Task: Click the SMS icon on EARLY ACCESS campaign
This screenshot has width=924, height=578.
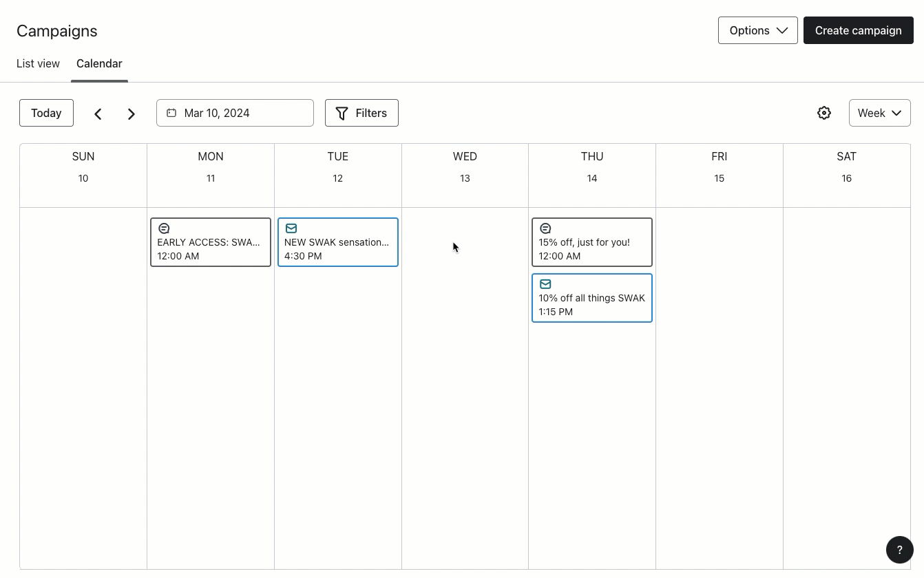Action: tap(165, 228)
